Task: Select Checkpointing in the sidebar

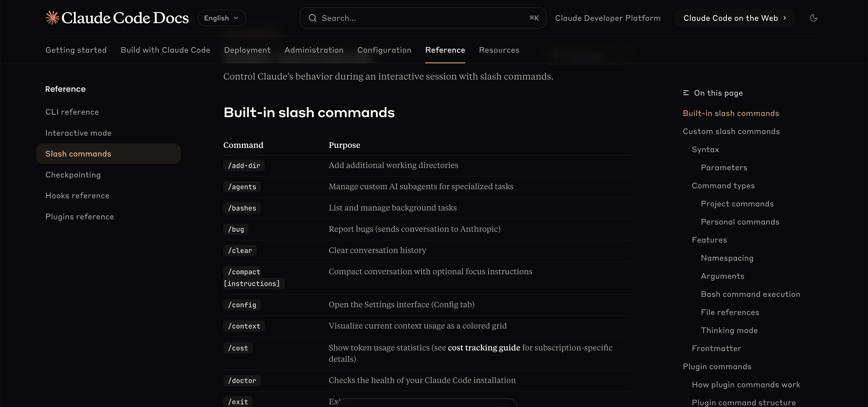Action: 73,175
